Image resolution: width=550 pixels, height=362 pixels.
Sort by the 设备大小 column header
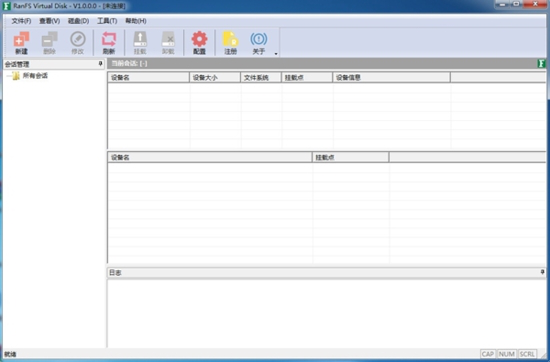(215, 78)
